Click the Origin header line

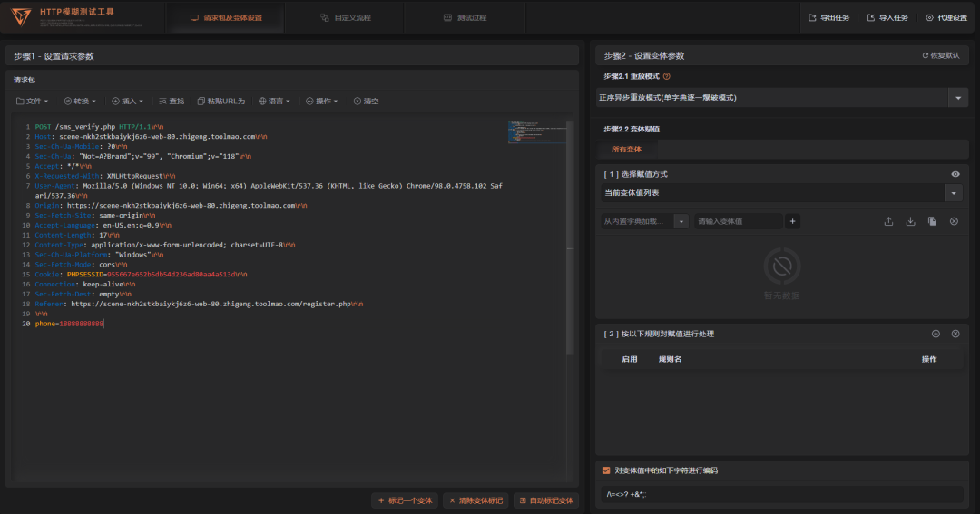pos(171,206)
